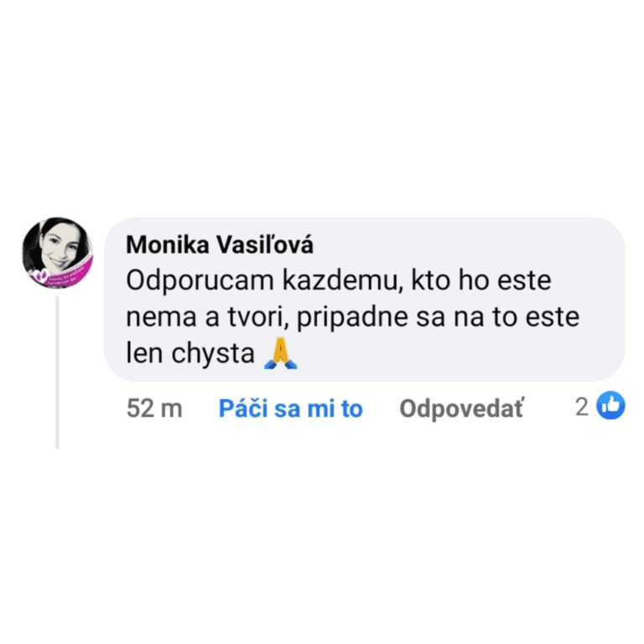Like the comment via Páči sa mi to

291,408
